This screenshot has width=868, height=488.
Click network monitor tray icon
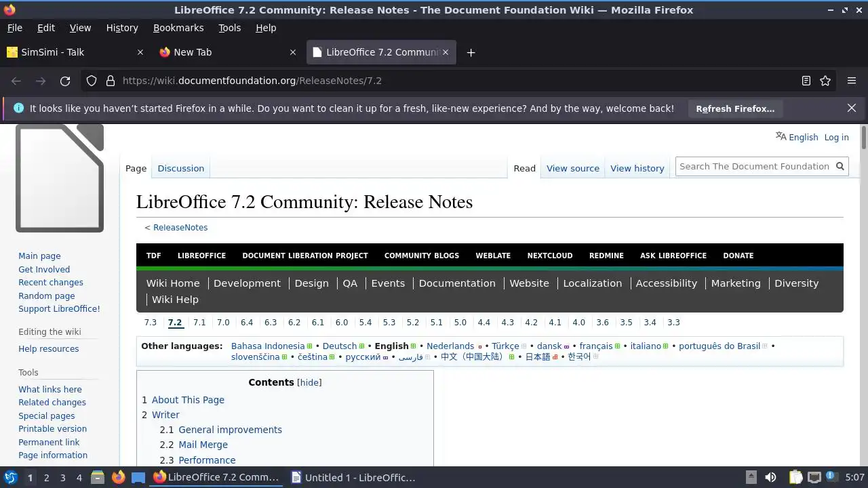tap(814, 477)
